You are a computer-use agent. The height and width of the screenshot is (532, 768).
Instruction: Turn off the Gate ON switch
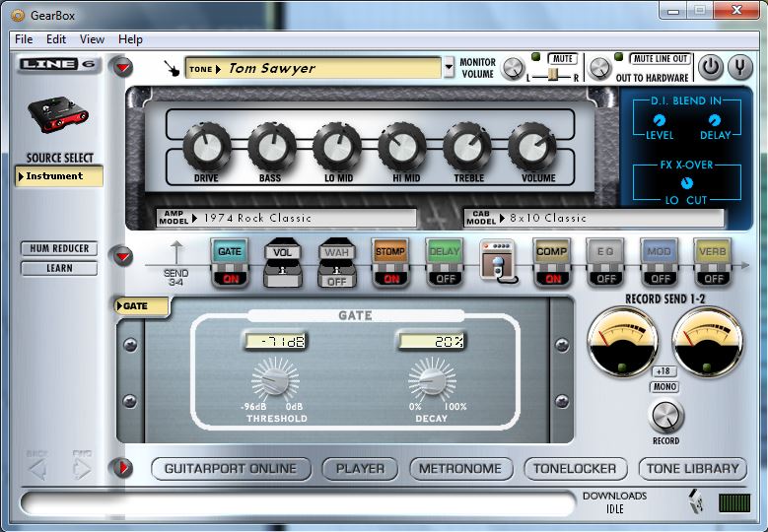231,279
